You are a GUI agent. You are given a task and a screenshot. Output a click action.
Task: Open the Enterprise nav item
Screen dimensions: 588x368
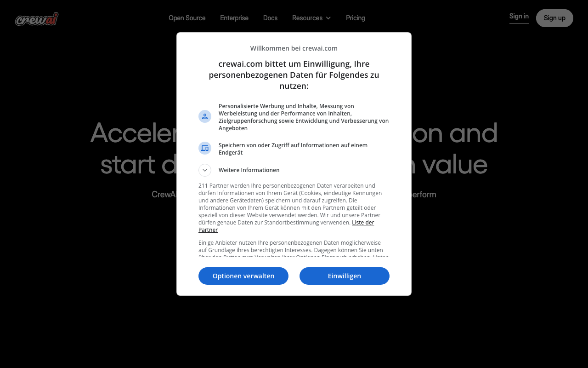(x=234, y=18)
